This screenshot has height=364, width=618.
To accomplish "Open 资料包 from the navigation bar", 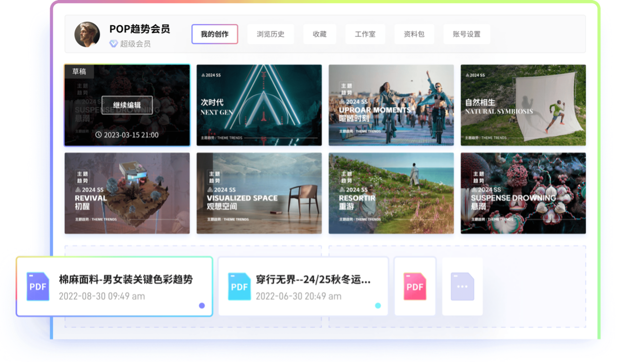I will click(x=414, y=34).
